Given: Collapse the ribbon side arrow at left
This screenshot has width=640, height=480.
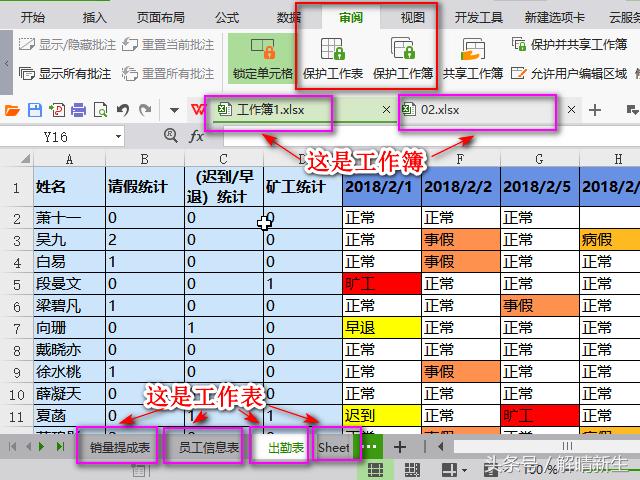Looking at the screenshot, I should click(6, 63).
